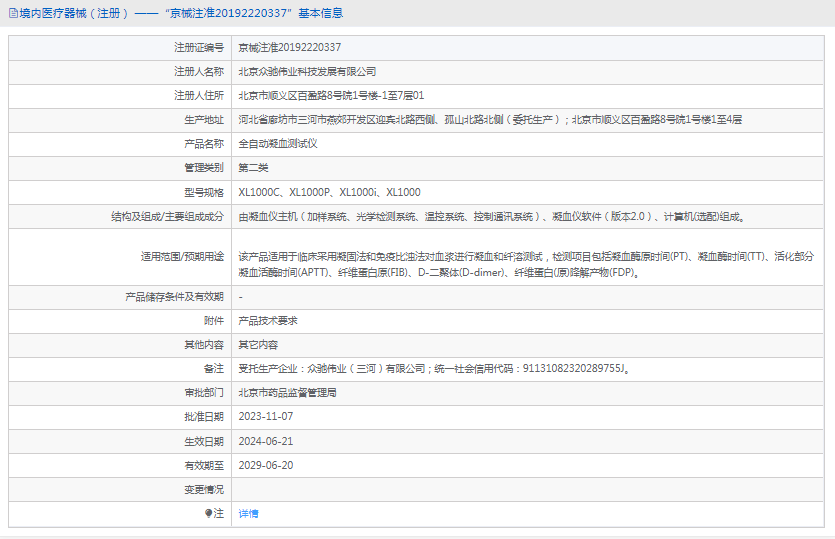Open the 详情 link in the 注 row
Image resolution: width=835 pixels, height=539 pixels.
pos(248,513)
